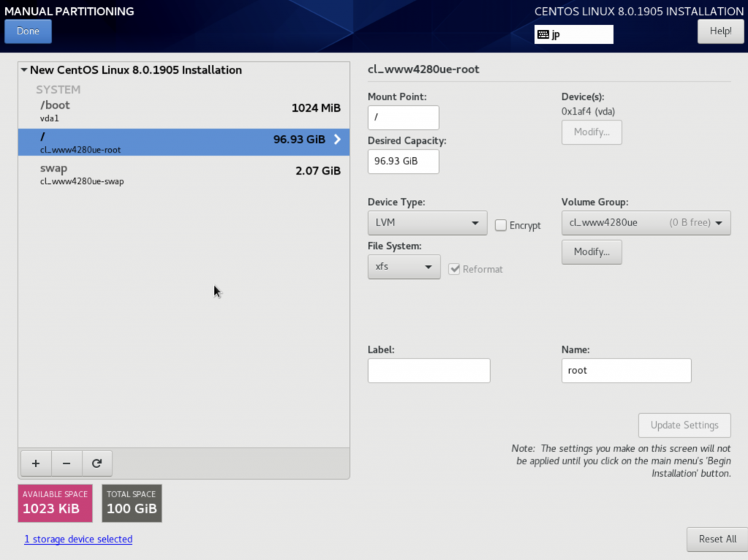
Task: Click the Update Settings button
Action: point(684,425)
